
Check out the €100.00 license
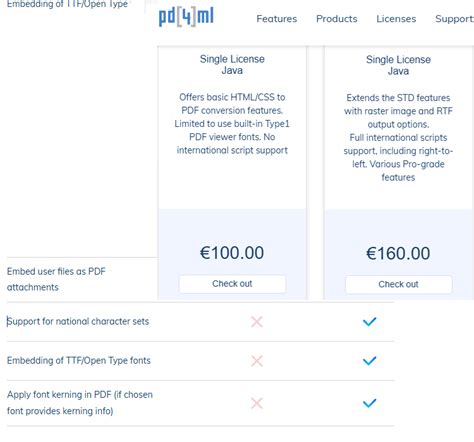click(x=232, y=284)
